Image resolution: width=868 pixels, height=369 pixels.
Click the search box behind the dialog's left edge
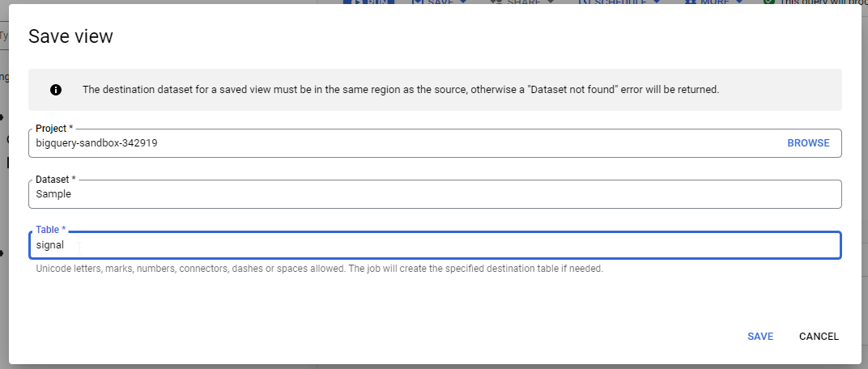tap(4, 36)
